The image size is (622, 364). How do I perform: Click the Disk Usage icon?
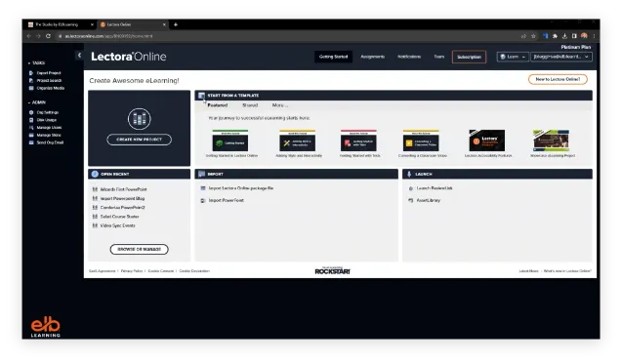[x=31, y=120]
